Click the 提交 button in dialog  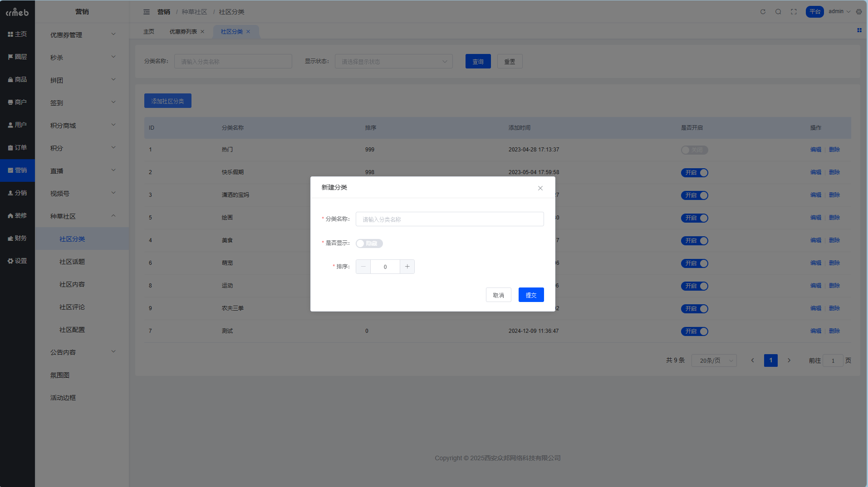(531, 295)
